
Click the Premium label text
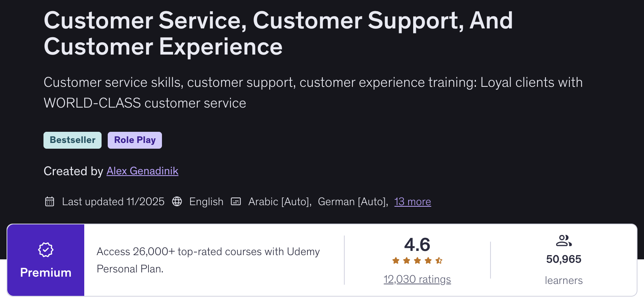(x=46, y=272)
